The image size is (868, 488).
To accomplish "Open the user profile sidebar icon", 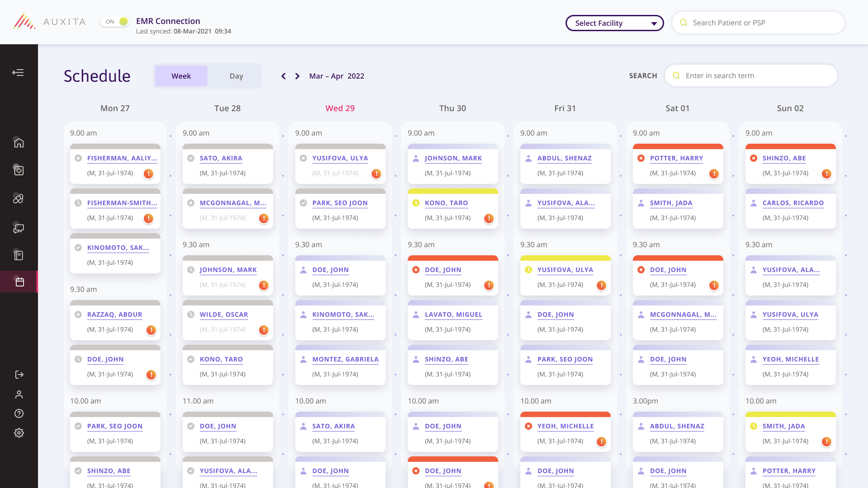I will [x=19, y=394].
